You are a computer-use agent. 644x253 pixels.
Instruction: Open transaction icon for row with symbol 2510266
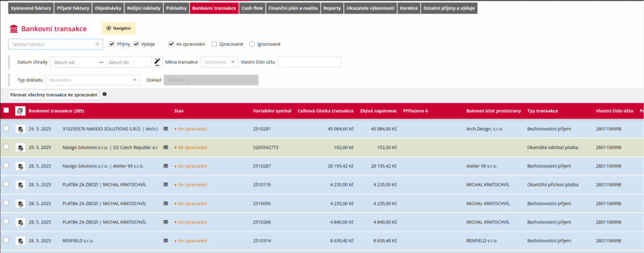19,222
